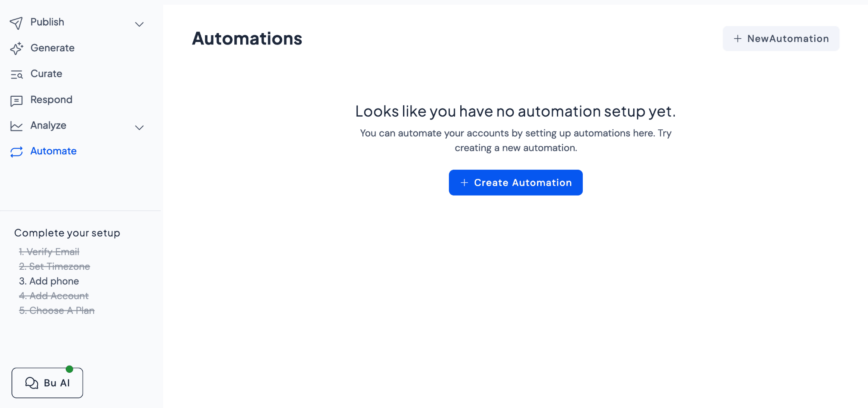Open the Add phone setup step
Image resolution: width=868 pixels, height=408 pixels.
49,281
